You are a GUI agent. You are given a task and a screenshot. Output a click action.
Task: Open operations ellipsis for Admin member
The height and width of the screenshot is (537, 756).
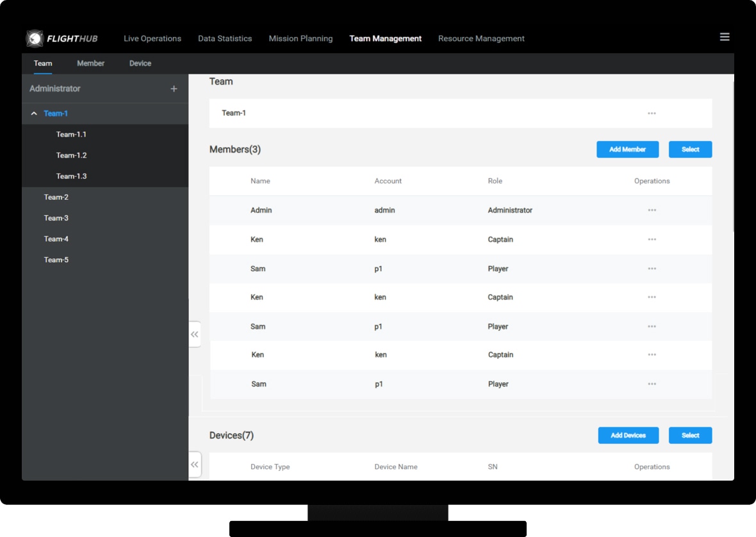(x=652, y=210)
